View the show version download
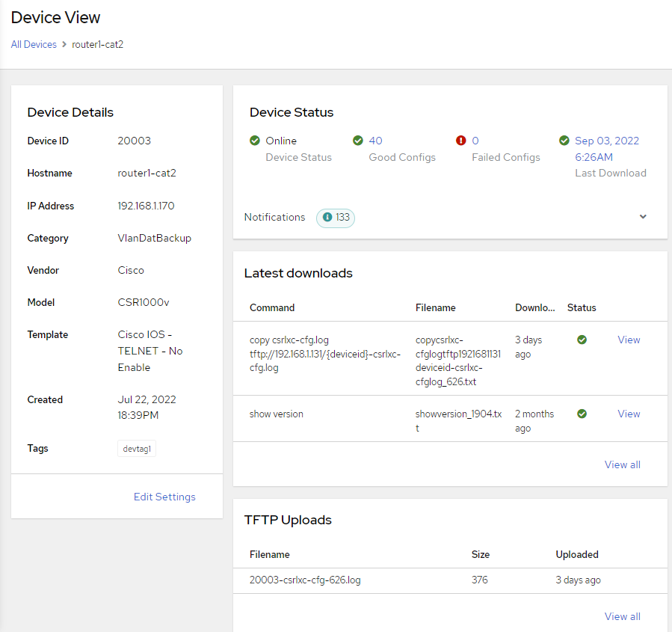 629,414
